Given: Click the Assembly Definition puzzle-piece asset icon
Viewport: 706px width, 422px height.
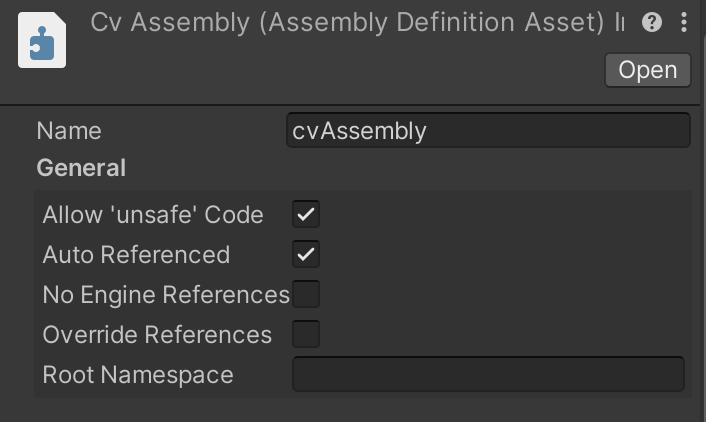Looking at the screenshot, I should tap(42, 41).
